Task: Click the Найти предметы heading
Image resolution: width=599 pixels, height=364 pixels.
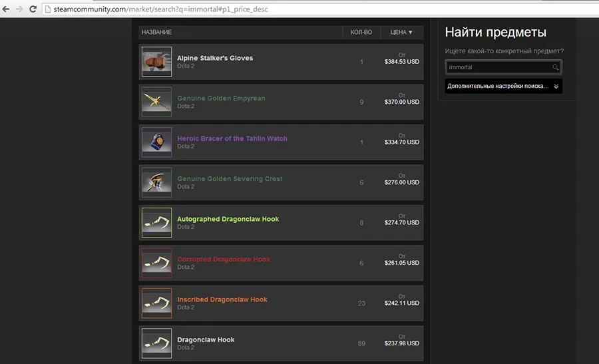Action: [495, 32]
